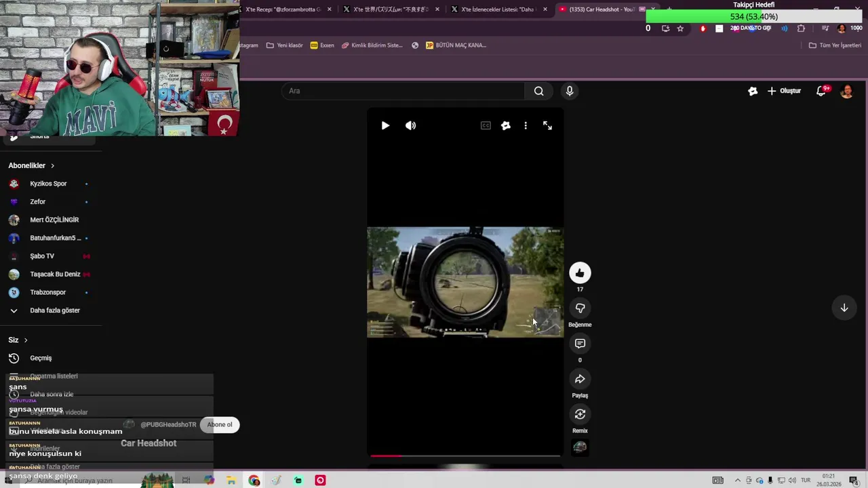Share the Short via Paylaş

[x=580, y=379]
